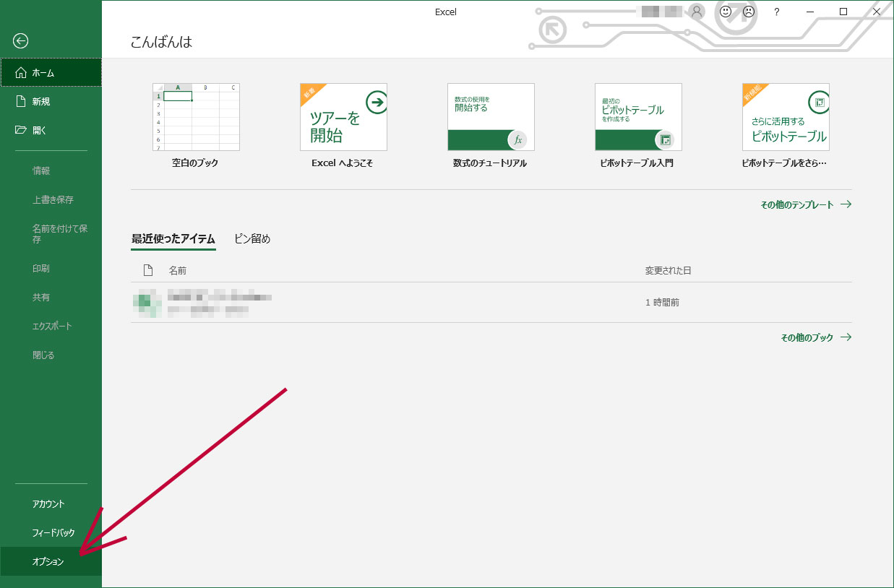Click the 名前 column header
The height and width of the screenshot is (588, 894).
click(x=178, y=270)
